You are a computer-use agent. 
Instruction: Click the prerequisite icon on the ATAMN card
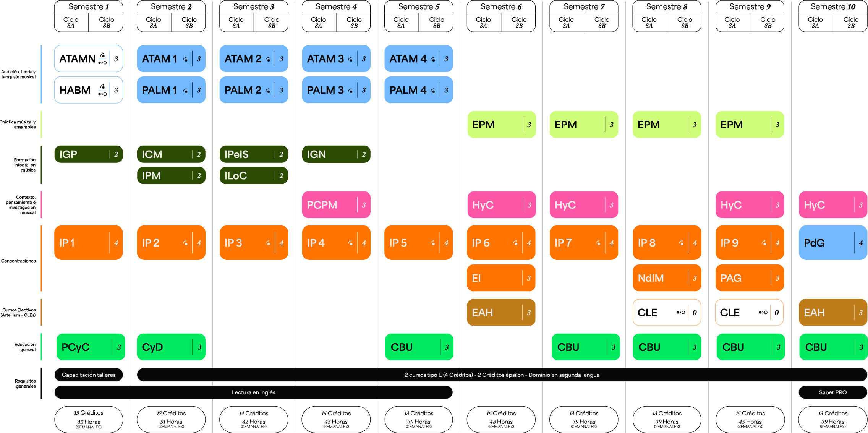[102, 59]
